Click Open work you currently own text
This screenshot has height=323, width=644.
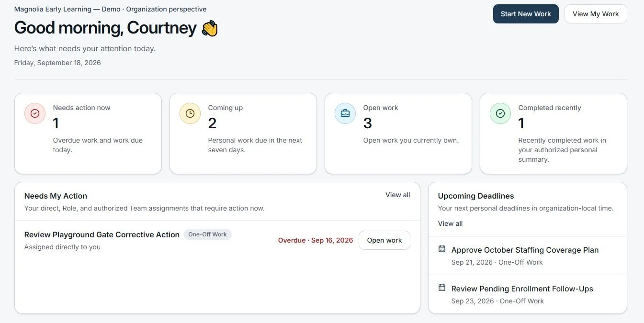tap(411, 140)
